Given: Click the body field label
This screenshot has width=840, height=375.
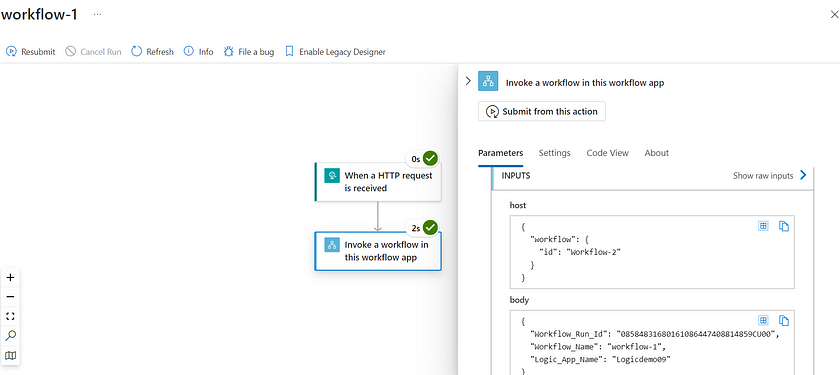Looking at the screenshot, I should point(519,300).
